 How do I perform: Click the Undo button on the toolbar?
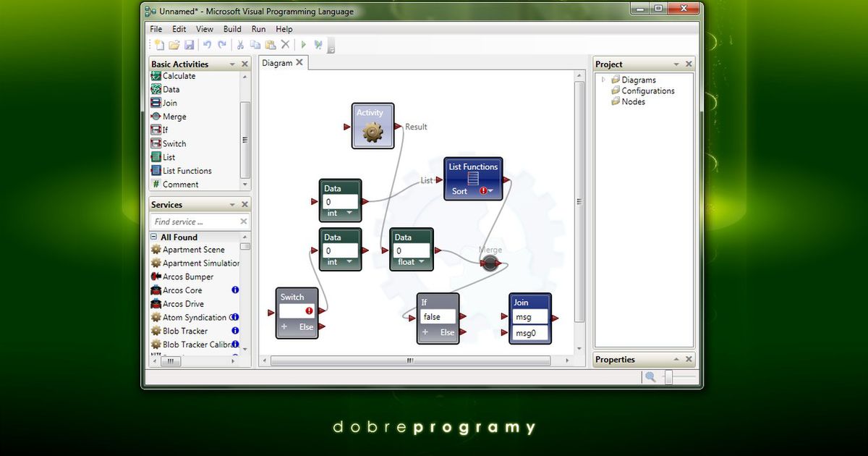206,45
